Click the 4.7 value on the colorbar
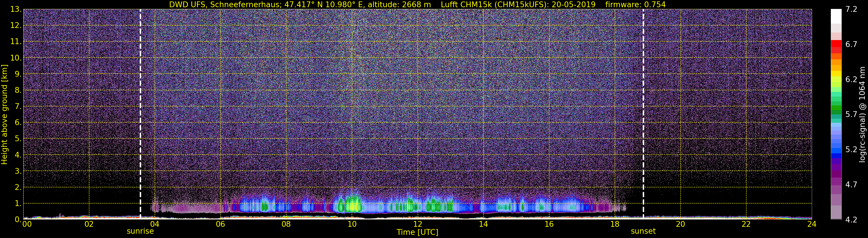 (851, 184)
